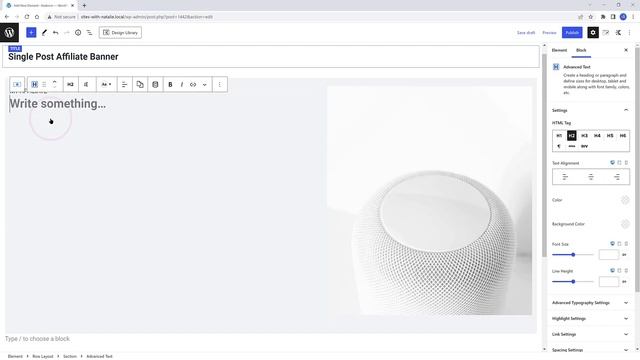Image resolution: width=640 pixels, height=360 pixels.
Task: Click Row Layout in the breadcrumb
Action: (x=43, y=356)
